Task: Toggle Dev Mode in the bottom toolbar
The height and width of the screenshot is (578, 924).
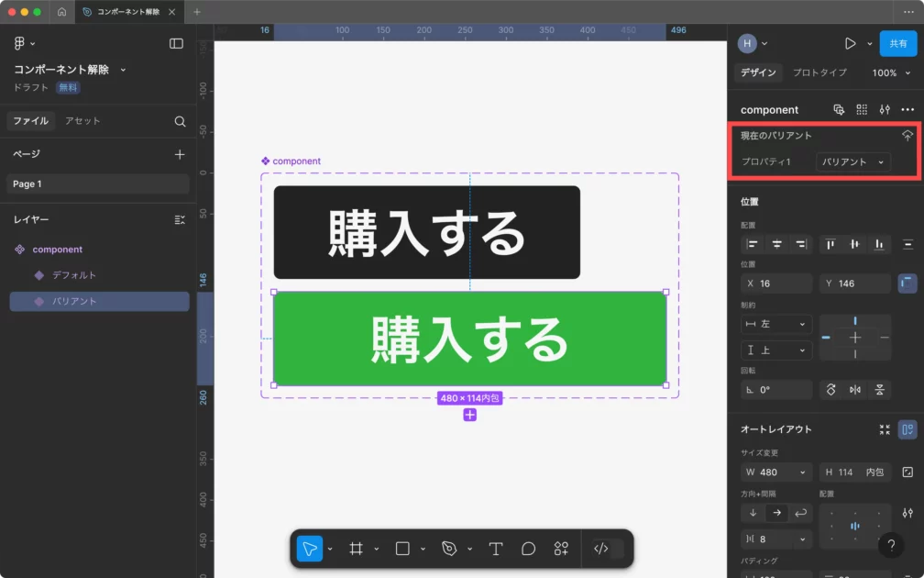Action: click(x=601, y=549)
